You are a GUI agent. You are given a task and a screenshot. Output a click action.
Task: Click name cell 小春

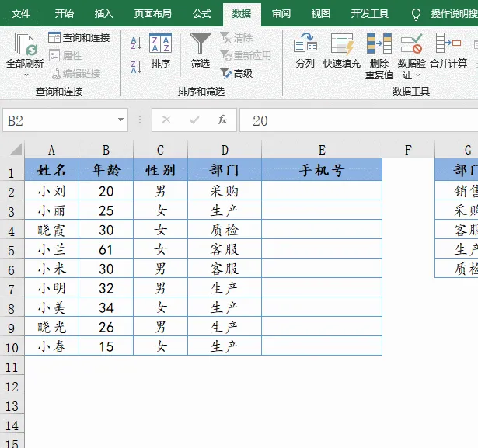[x=52, y=346]
